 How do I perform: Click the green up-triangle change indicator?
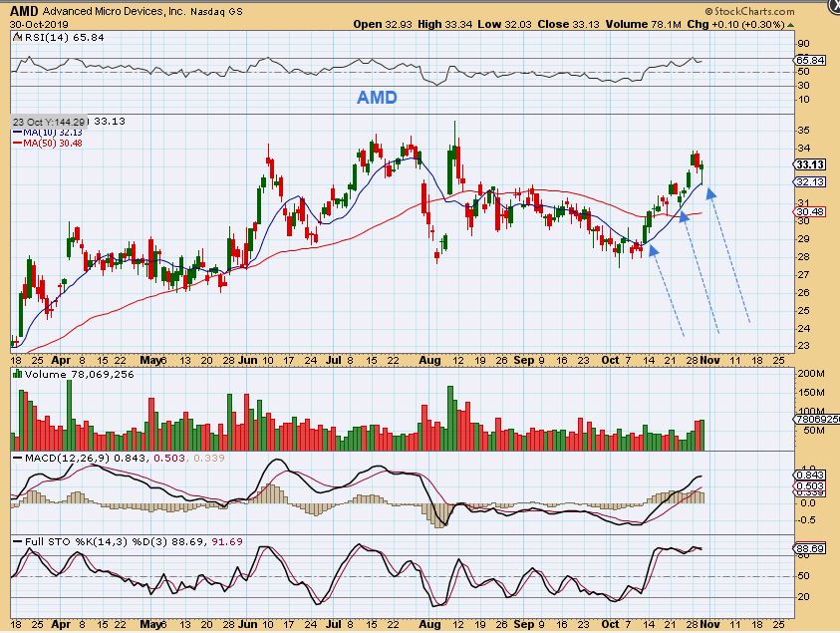click(791, 25)
